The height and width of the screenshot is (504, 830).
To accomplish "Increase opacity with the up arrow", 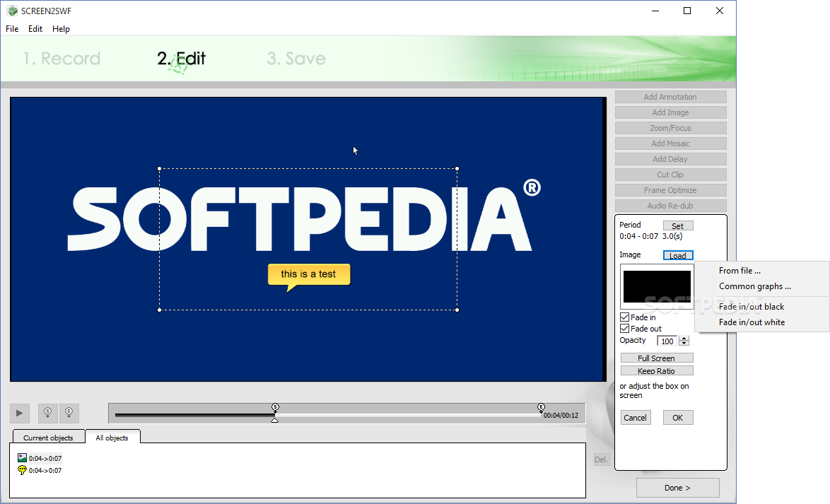I will (684, 339).
